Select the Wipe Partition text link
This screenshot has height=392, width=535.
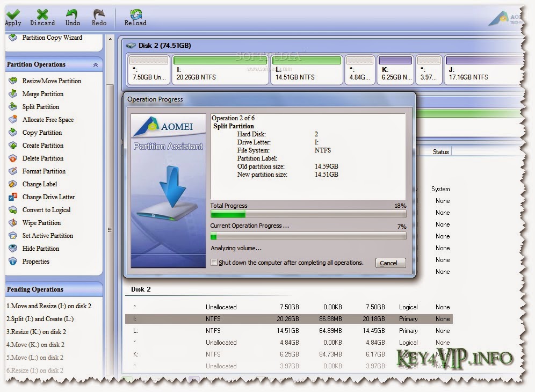[x=41, y=223]
